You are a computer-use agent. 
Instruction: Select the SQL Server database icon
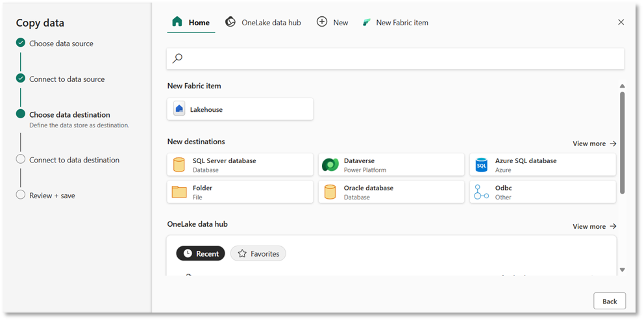coord(179,165)
